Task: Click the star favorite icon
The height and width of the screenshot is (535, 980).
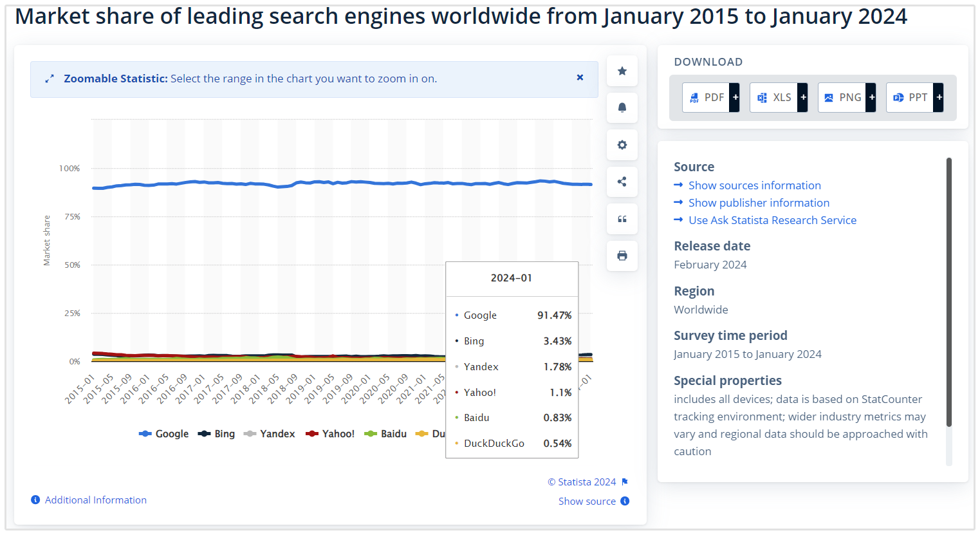Action: click(x=622, y=71)
